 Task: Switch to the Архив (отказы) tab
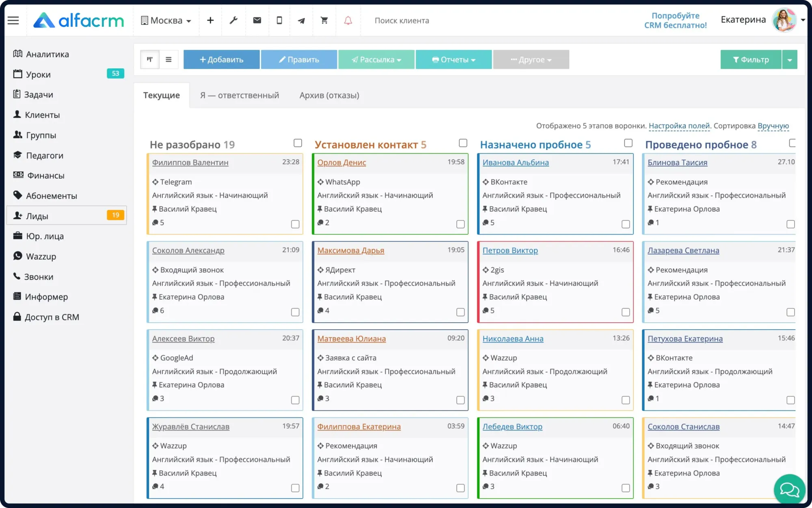329,95
